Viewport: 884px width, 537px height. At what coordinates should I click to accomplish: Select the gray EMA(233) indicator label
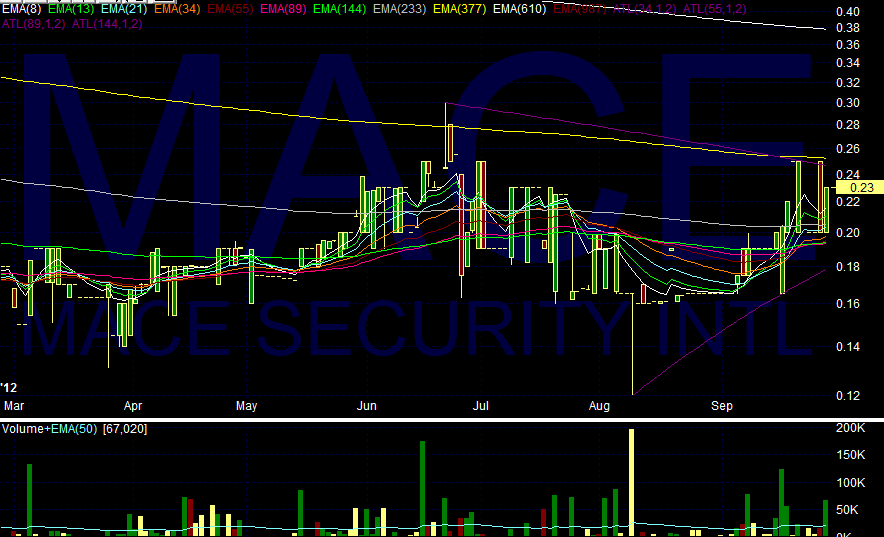pos(400,9)
